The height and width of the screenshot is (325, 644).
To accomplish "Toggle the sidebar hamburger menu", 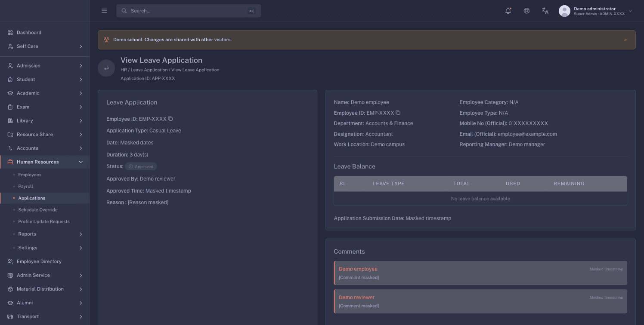I will (x=104, y=11).
